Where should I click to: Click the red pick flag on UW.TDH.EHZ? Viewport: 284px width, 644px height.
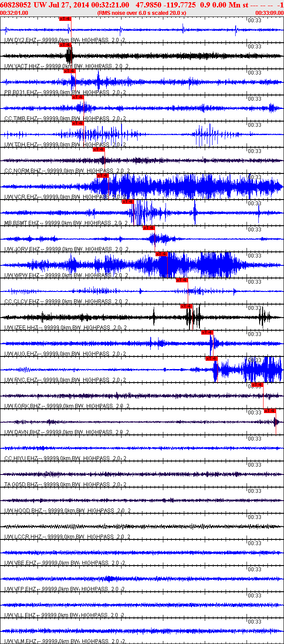pos(78,123)
